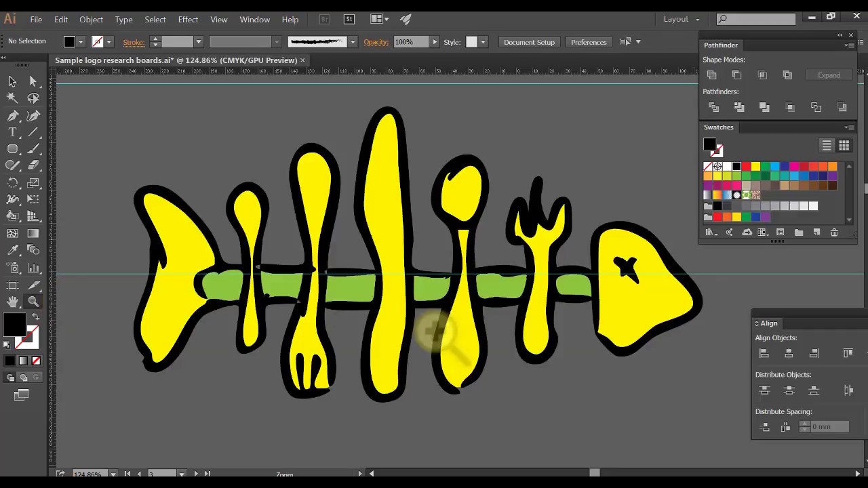The image size is (868, 488).
Task: Choose the Line Segment tool
Action: [x=33, y=132]
